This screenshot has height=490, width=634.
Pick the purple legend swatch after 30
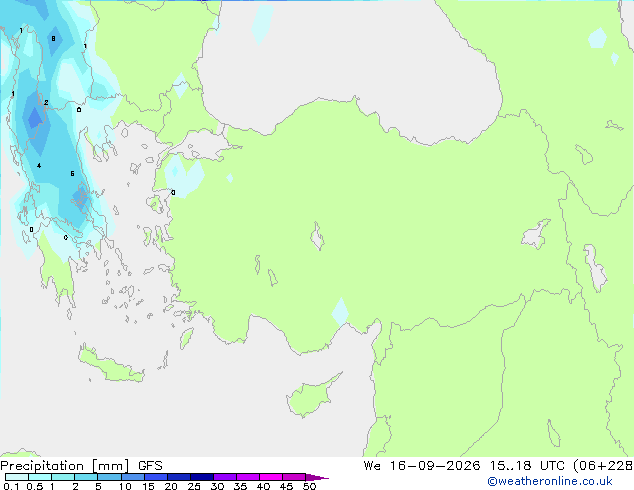coord(225,477)
